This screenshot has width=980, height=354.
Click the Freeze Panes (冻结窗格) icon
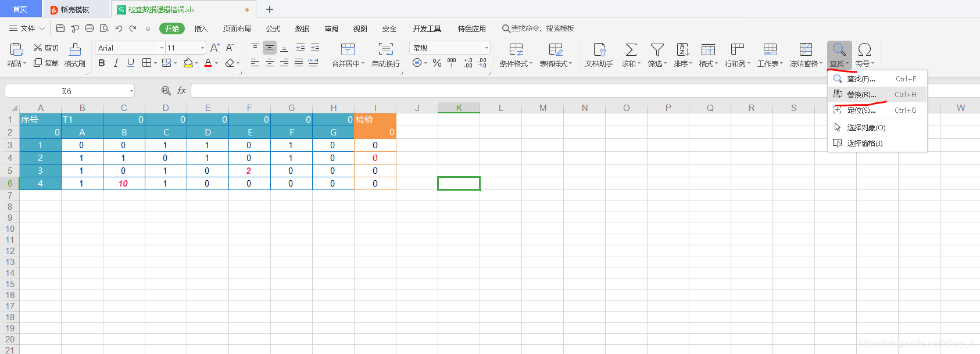pyautogui.click(x=806, y=49)
